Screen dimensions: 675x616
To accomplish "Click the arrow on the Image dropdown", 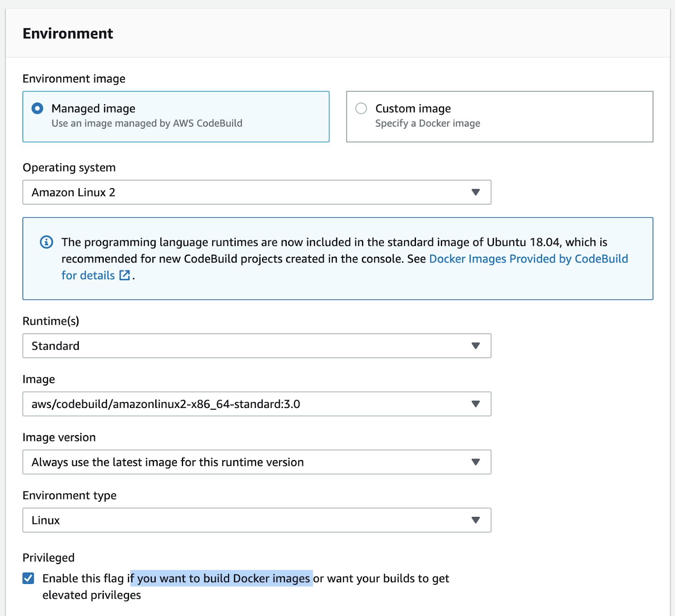I will pos(475,404).
